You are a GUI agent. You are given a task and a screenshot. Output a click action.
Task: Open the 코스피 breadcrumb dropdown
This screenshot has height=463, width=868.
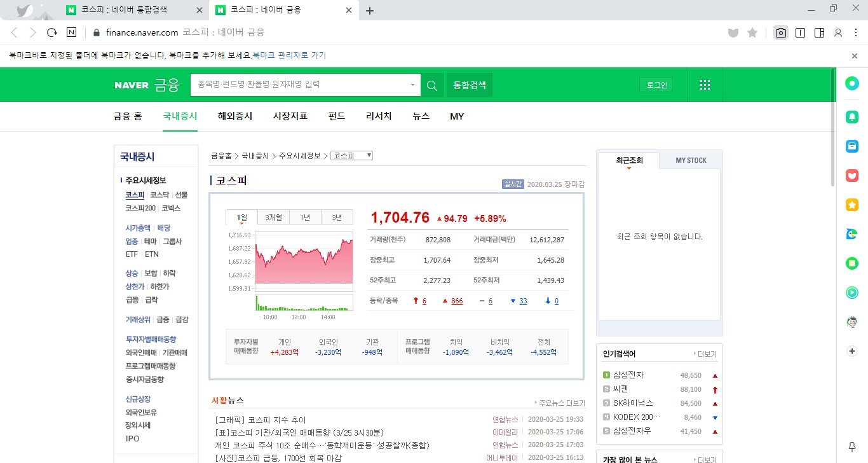pyautogui.click(x=351, y=156)
